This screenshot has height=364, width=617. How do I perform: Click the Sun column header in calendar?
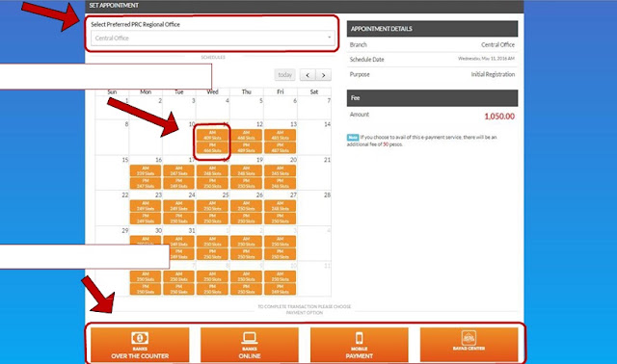tap(112, 92)
